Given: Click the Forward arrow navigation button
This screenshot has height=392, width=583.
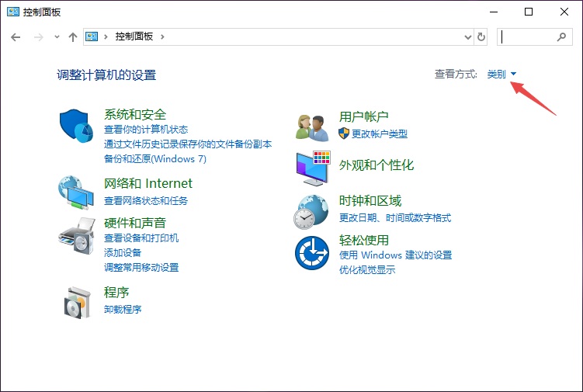Looking at the screenshot, I should [x=39, y=37].
